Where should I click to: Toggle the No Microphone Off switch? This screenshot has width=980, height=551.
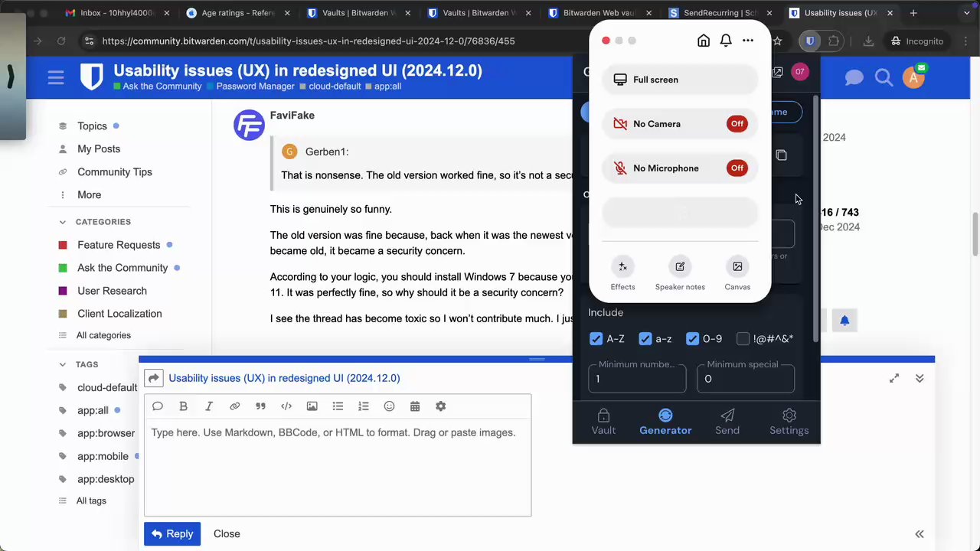pyautogui.click(x=737, y=168)
